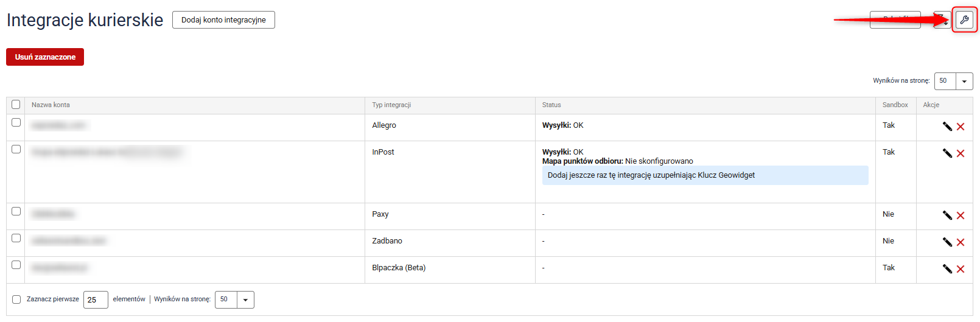
Task: Tick the select-all checkbox in table header
Action: tap(16, 105)
